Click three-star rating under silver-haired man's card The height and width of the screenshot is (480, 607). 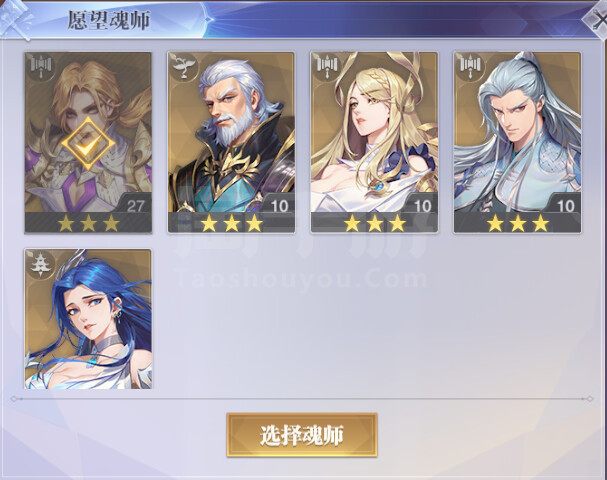pos(518,223)
